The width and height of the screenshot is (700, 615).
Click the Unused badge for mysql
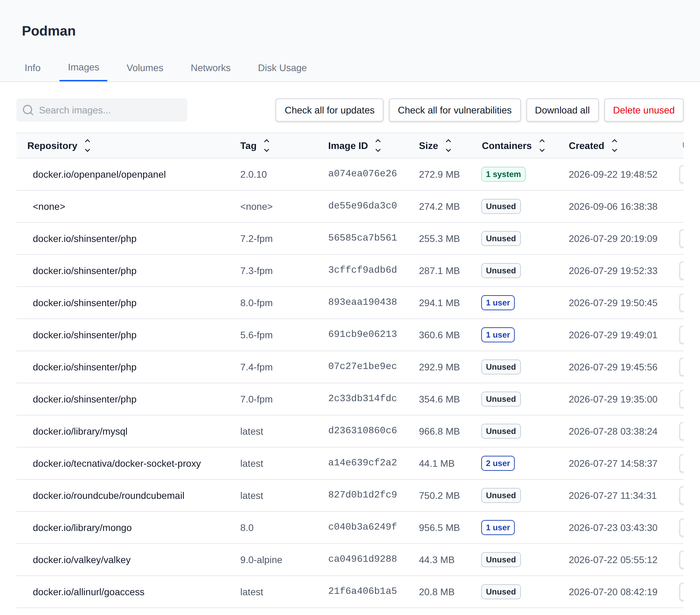point(501,431)
